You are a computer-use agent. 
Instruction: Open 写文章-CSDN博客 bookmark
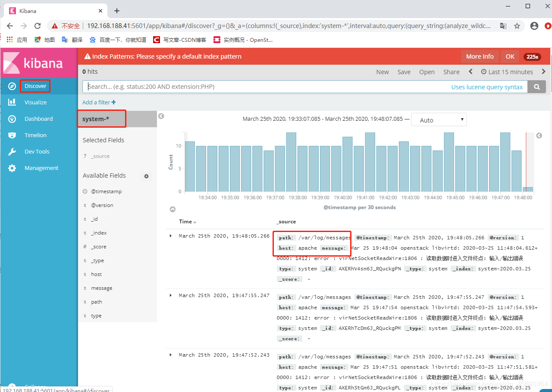pos(180,40)
